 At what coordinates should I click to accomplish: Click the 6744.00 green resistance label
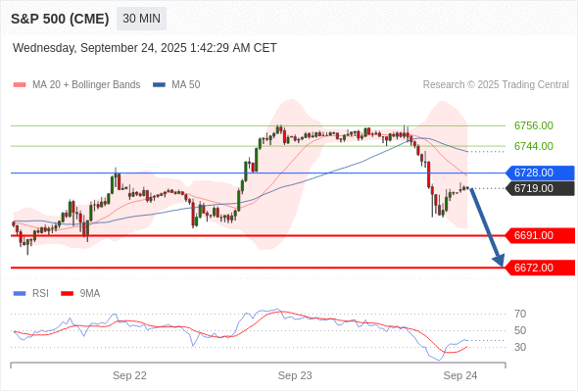coord(534,146)
